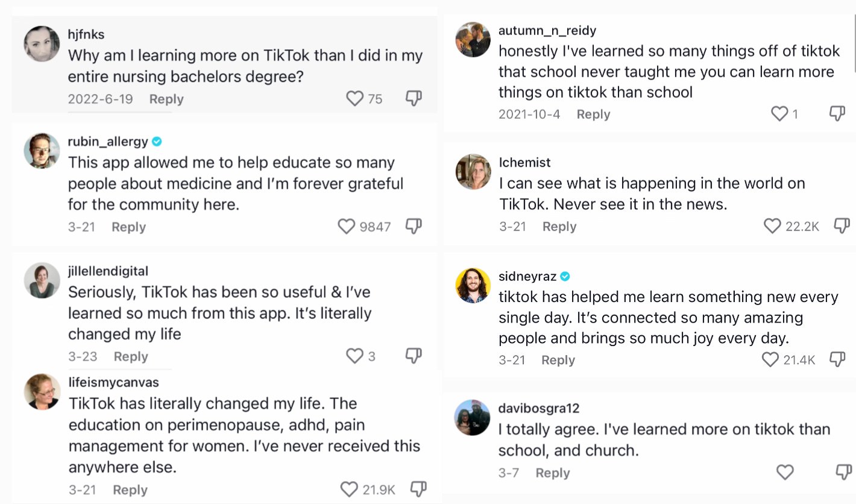Reply to autumn_n_reidy's 2021-10-4 comment
Screen dimensions: 856x504
[593, 114]
